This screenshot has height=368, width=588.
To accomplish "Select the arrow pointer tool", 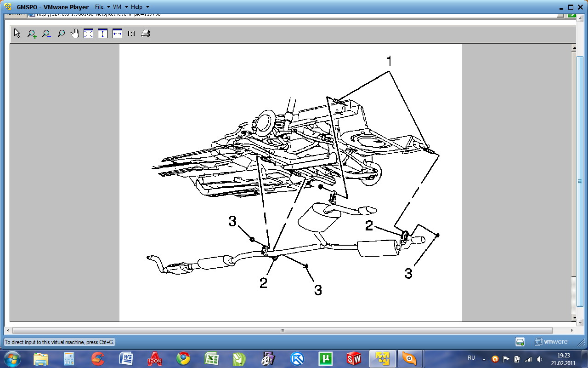I will pos(17,34).
